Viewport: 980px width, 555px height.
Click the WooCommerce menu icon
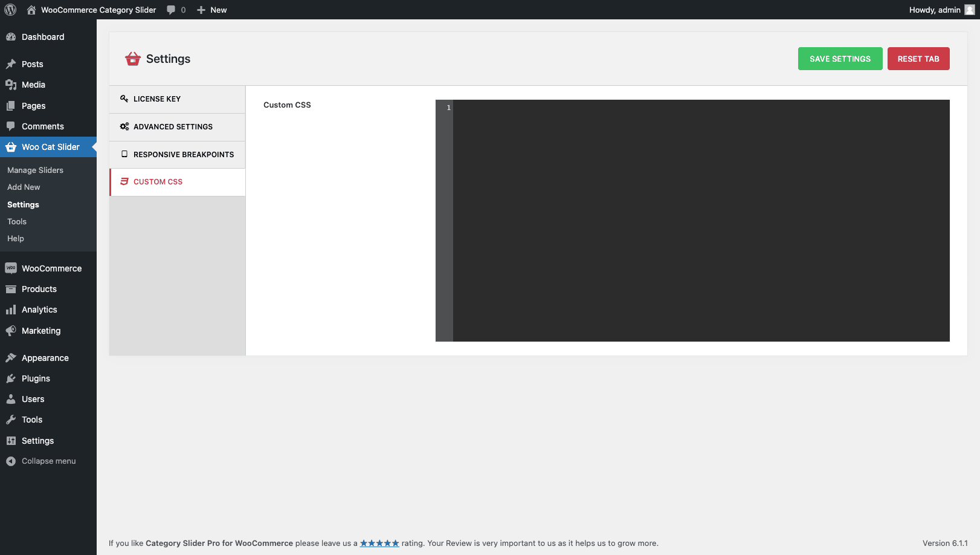pos(11,268)
